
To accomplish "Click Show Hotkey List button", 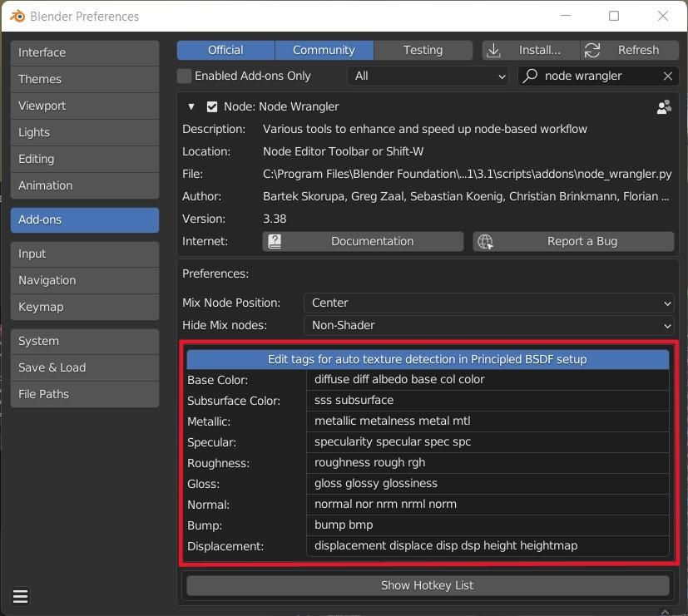I will coord(428,586).
